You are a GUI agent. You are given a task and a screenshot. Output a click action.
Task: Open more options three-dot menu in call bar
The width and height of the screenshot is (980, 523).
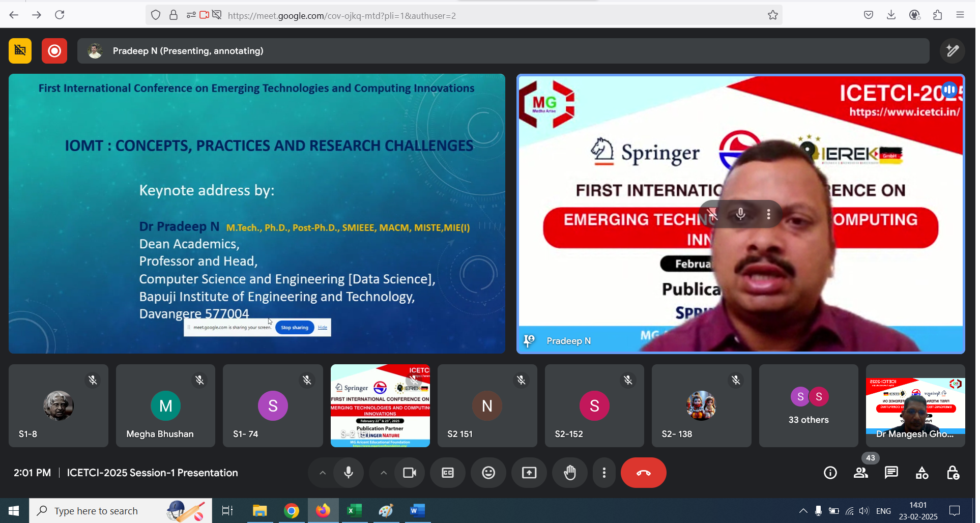tap(604, 473)
